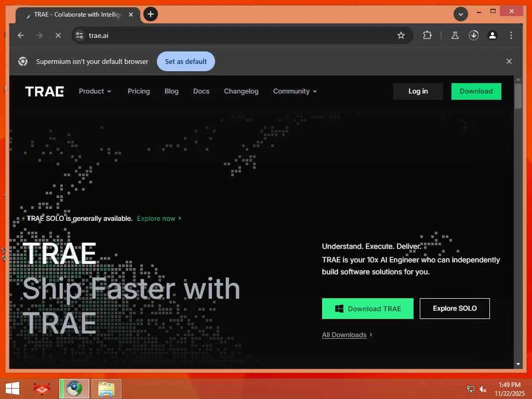
Task: Open the profile avatar icon
Action: (493, 35)
